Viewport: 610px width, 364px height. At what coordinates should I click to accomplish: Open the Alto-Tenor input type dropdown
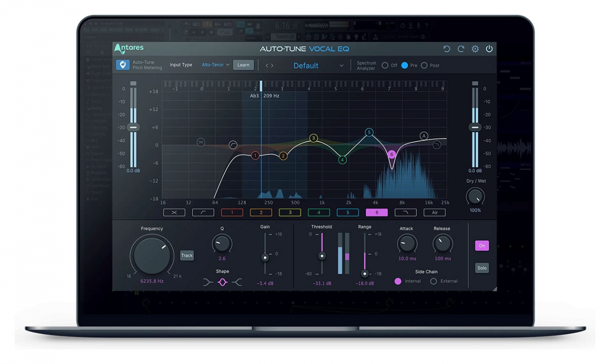(x=216, y=65)
